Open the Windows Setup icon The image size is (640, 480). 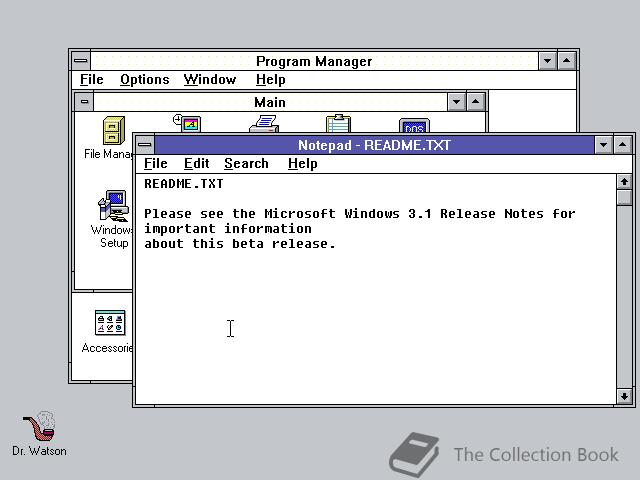tap(113, 206)
